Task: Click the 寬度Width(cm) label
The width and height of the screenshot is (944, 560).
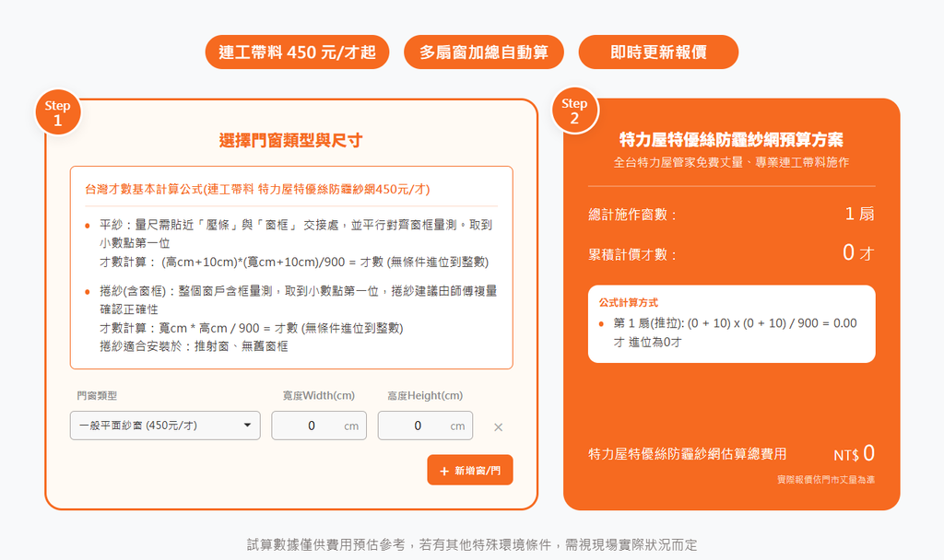Action: pos(318,396)
